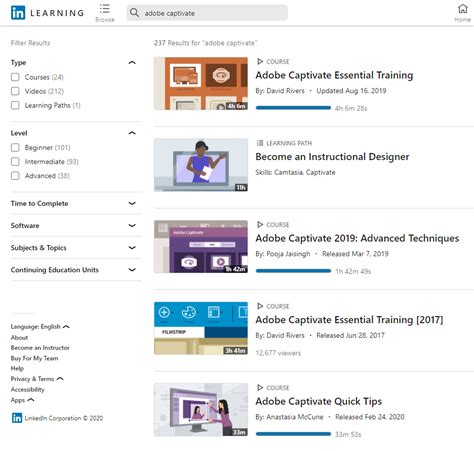Viewport: 474px width, 451px height.
Task: Click play icon beside Advanced Techniques course
Action: [260, 225]
